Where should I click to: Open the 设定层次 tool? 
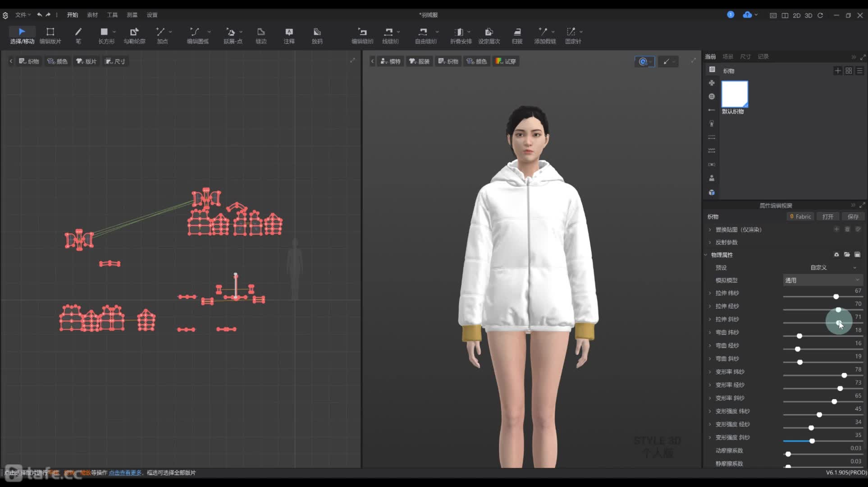(x=489, y=35)
